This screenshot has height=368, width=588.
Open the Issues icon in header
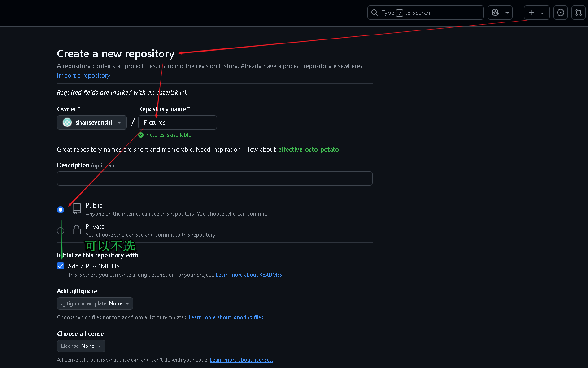point(561,13)
